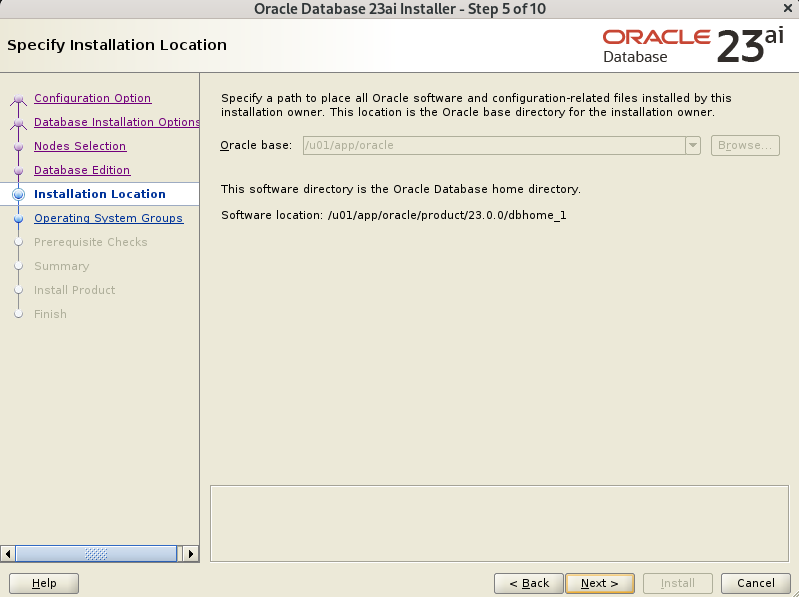Cancel the installation
This screenshot has width=799, height=597.
pos(756,583)
